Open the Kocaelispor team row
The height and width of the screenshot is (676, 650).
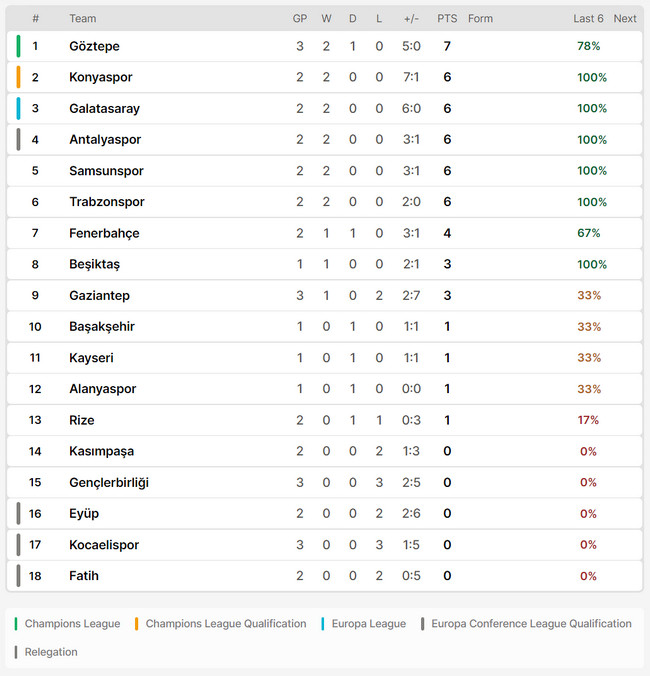click(325, 545)
